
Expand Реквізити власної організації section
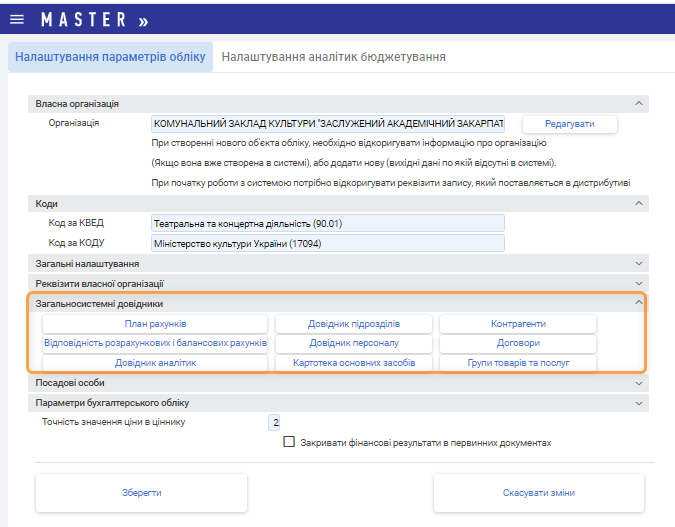click(x=638, y=284)
